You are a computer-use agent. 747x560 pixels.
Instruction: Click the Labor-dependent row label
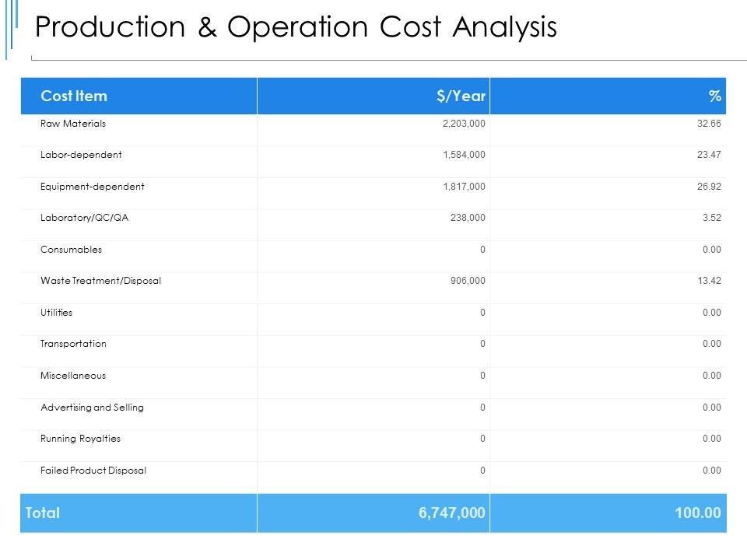(81, 155)
